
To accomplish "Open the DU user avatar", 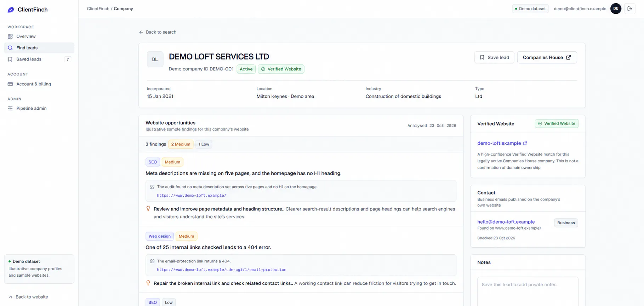I will click(x=616, y=9).
